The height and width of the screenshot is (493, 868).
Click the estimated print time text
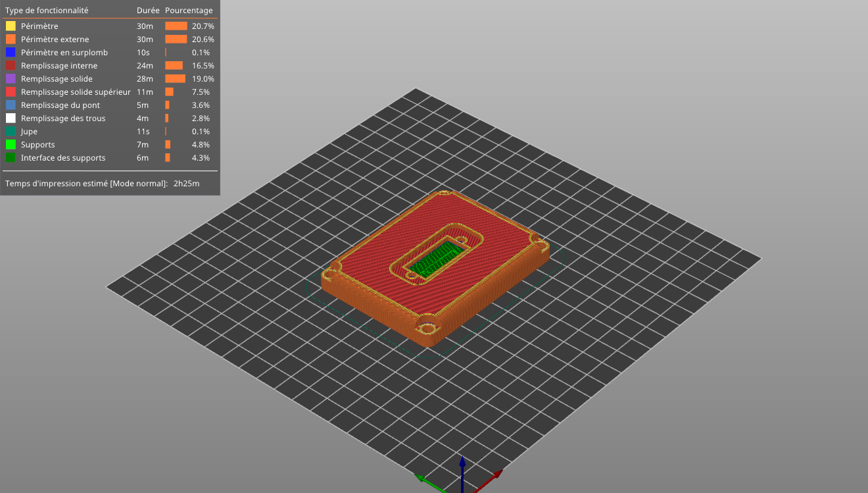coord(102,184)
